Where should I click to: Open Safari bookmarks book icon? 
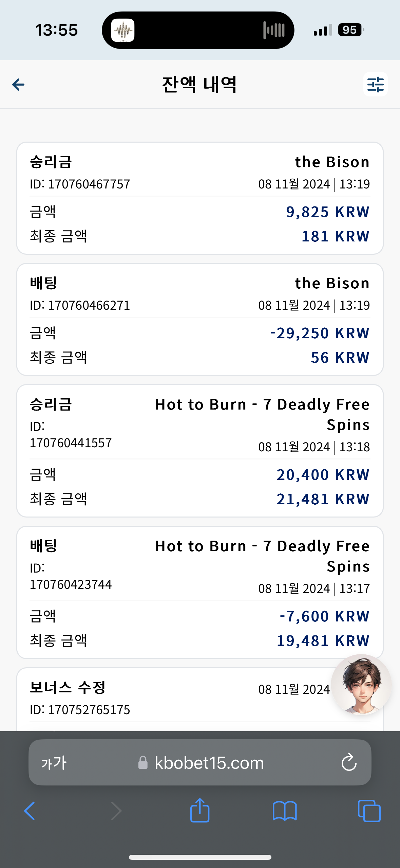click(x=285, y=811)
